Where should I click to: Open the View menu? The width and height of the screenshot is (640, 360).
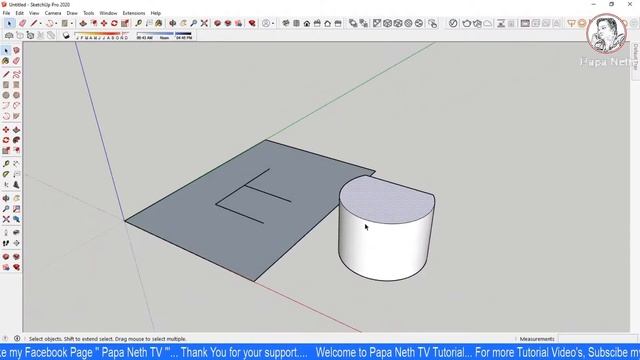pyautogui.click(x=34, y=13)
